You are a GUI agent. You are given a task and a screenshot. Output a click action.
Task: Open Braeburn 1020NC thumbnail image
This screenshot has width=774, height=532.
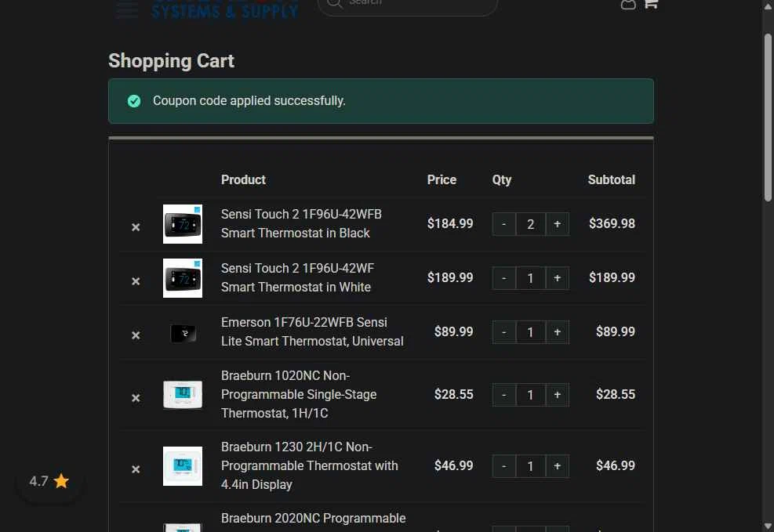coord(183,394)
